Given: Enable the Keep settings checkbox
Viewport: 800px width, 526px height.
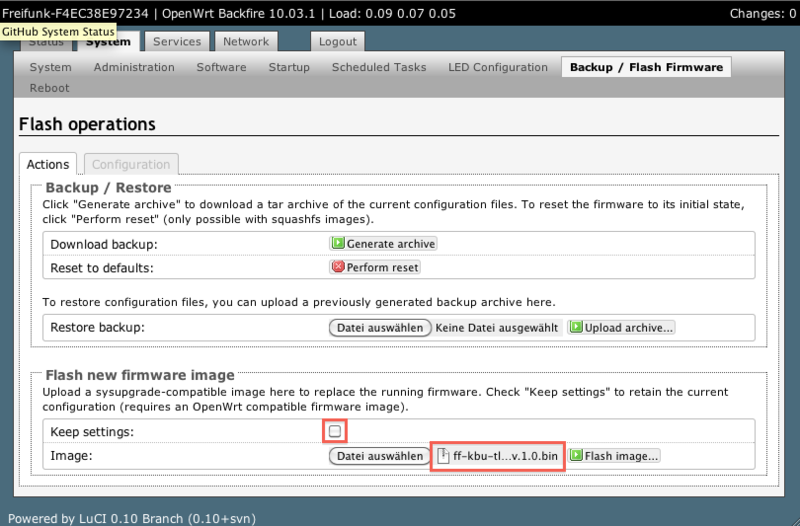Looking at the screenshot, I should tap(336, 431).
